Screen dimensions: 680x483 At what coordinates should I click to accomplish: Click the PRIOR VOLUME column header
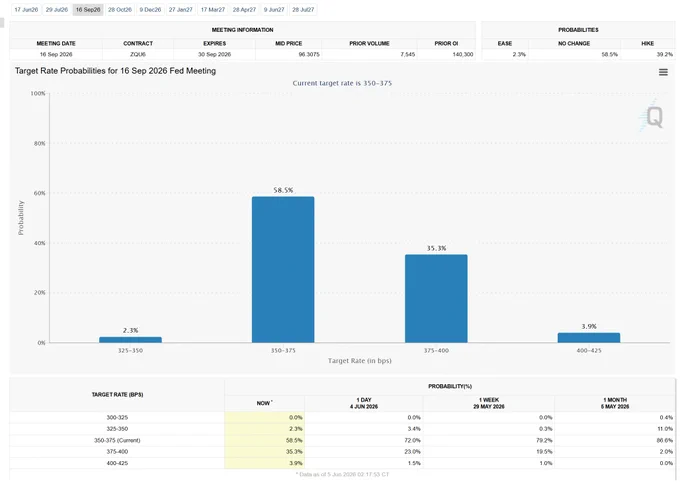pyautogui.click(x=369, y=43)
